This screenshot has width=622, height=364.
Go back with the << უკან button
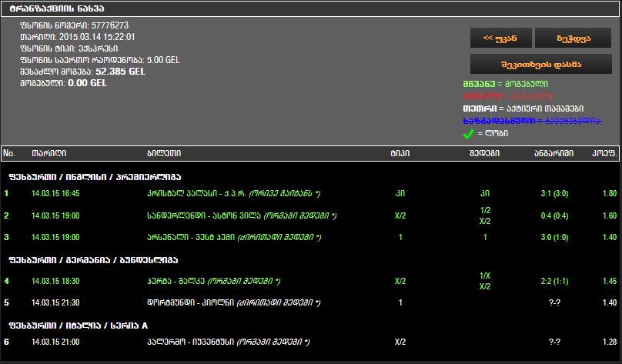click(500, 38)
